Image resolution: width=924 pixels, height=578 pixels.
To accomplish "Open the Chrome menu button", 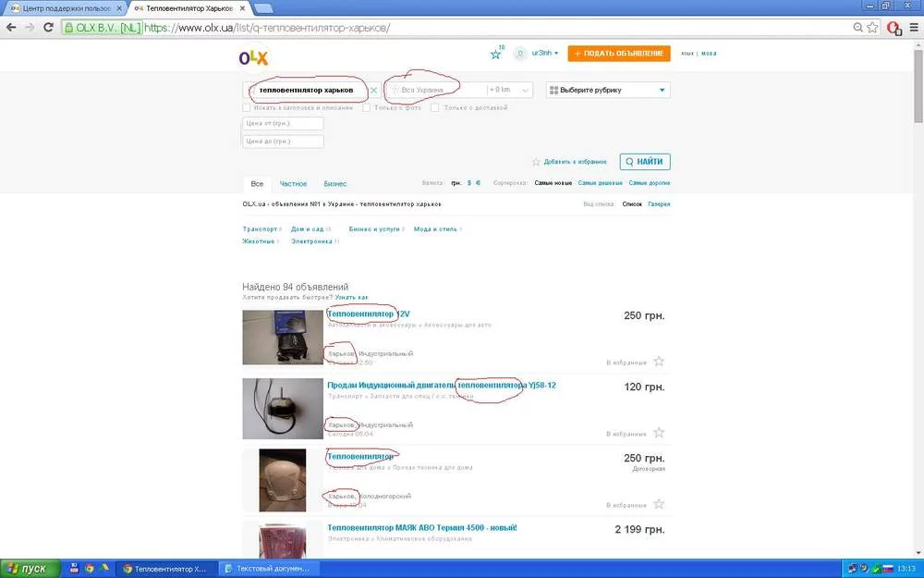I will click(914, 27).
